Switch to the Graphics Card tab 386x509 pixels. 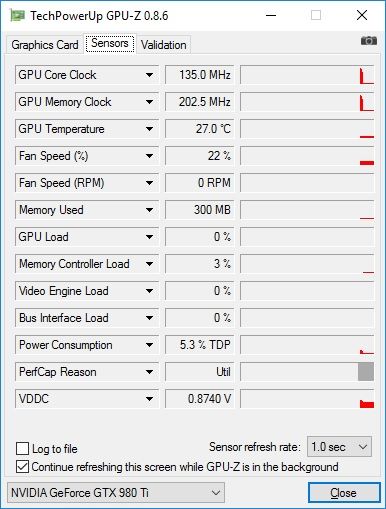pos(45,45)
